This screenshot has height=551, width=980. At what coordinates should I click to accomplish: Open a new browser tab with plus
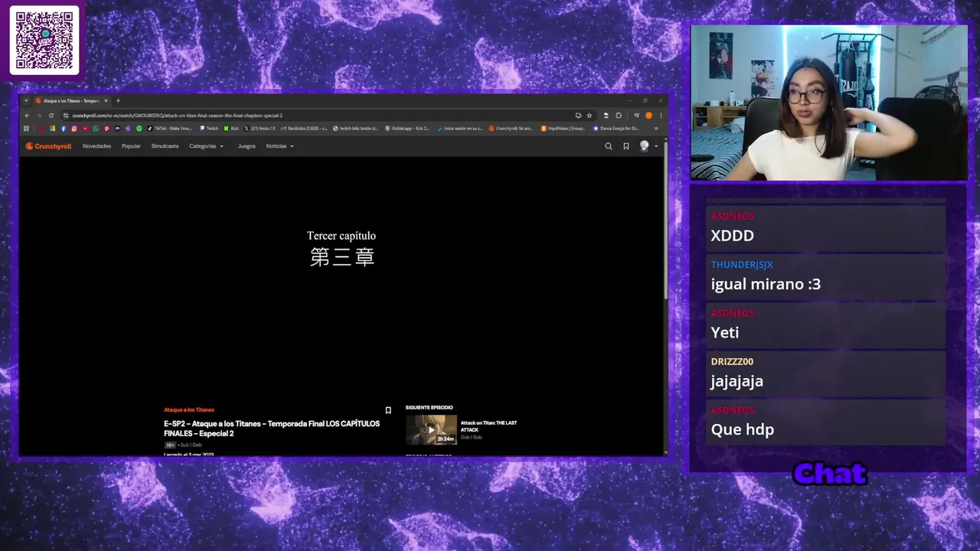coord(118,100)
